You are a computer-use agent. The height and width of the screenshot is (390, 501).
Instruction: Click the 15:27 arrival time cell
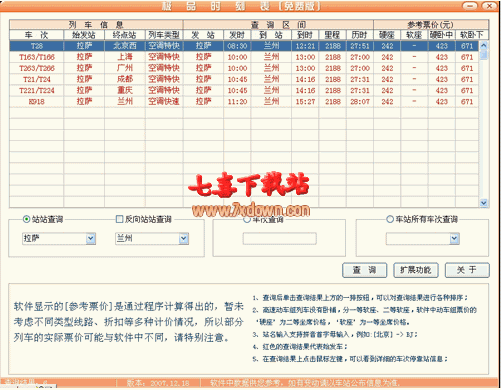[x=305, y=101]
